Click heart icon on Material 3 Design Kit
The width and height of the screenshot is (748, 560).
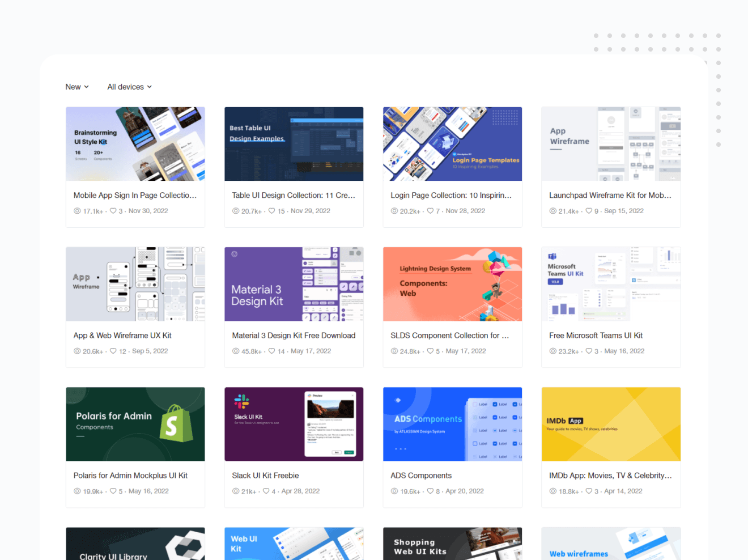(272, 351)
